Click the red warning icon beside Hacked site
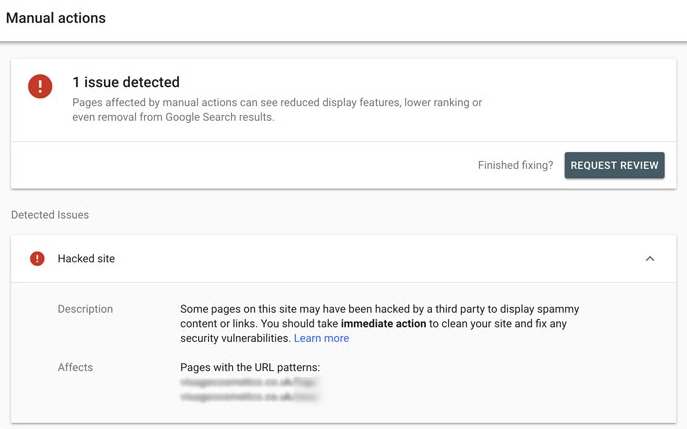Image resolution: width=687 pixels, height=429 pixels. pyautogui.click(x=37, y=259)
